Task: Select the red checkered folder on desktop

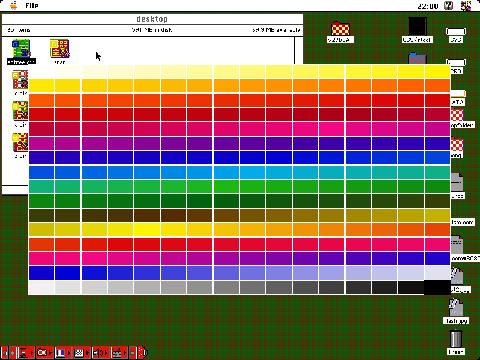Action: coord(340,29)
